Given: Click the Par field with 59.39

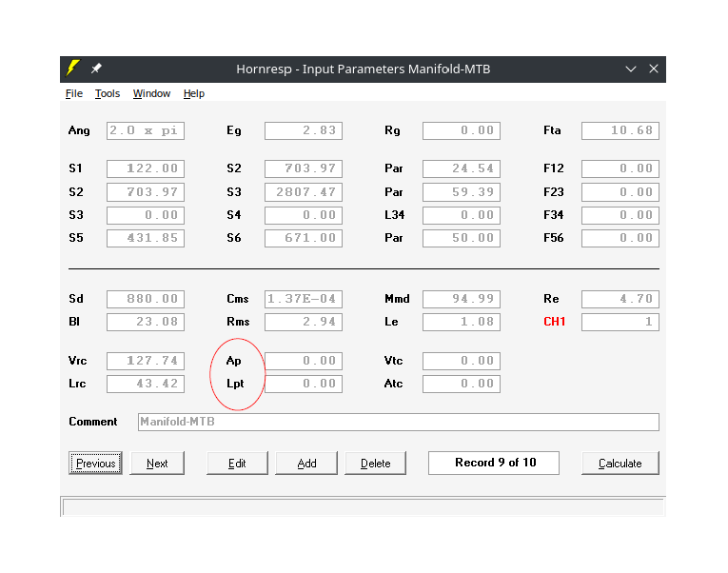Looking at the screenshot, I should pyautogui.click(x=462, y=192).
